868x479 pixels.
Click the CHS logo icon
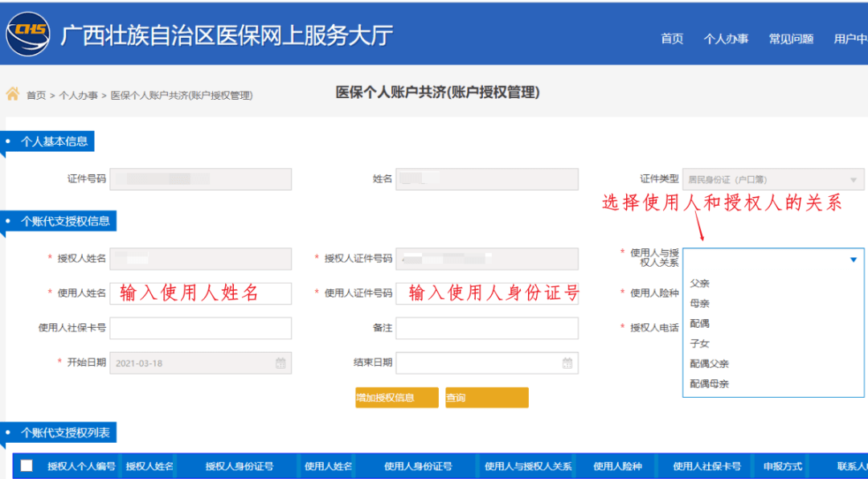click(x=28, y=34)
